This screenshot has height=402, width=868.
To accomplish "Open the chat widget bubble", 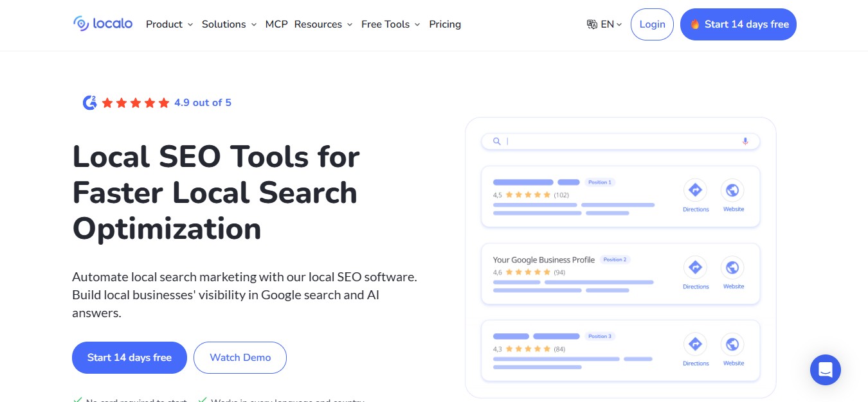I will (x=826, y=370).
